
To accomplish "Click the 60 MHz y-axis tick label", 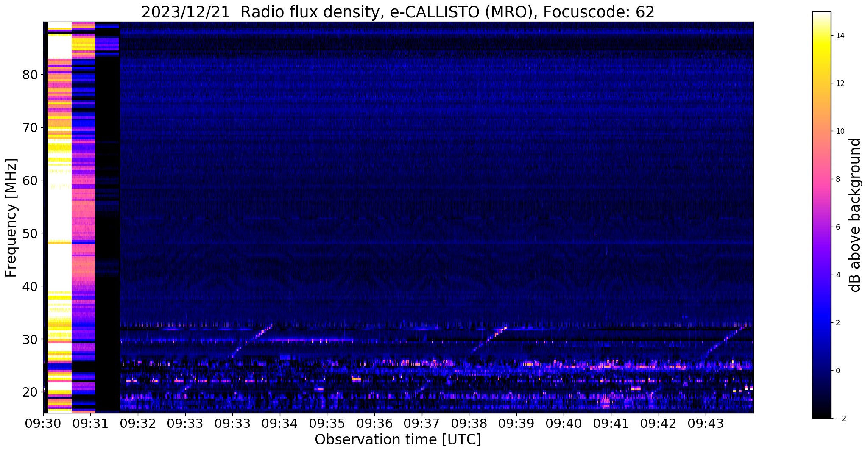I will pos(30,181).
